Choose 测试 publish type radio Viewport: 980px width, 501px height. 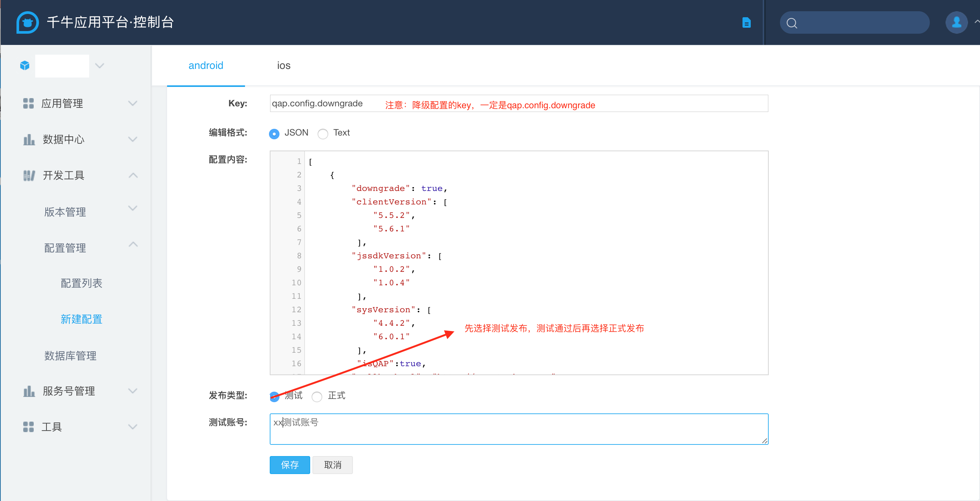pos(274,397)
